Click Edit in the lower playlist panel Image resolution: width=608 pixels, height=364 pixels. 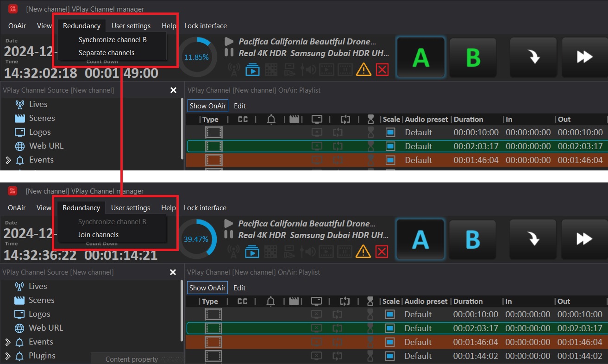point(239,288)
